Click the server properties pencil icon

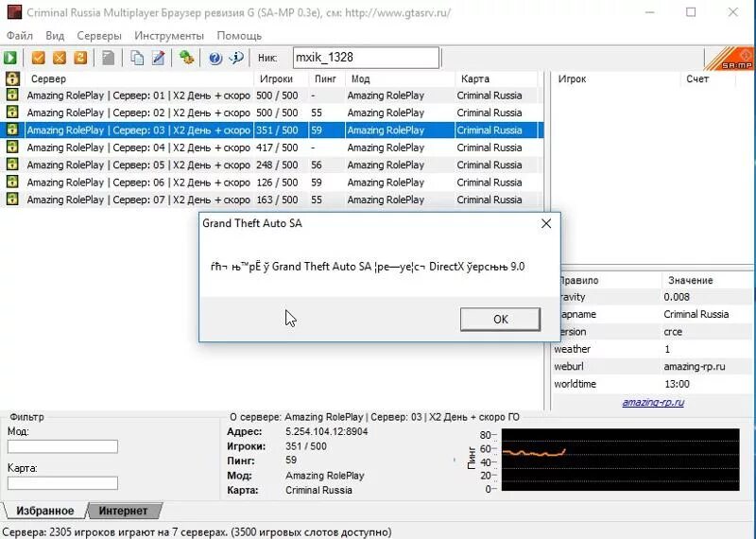pos(158,58)
